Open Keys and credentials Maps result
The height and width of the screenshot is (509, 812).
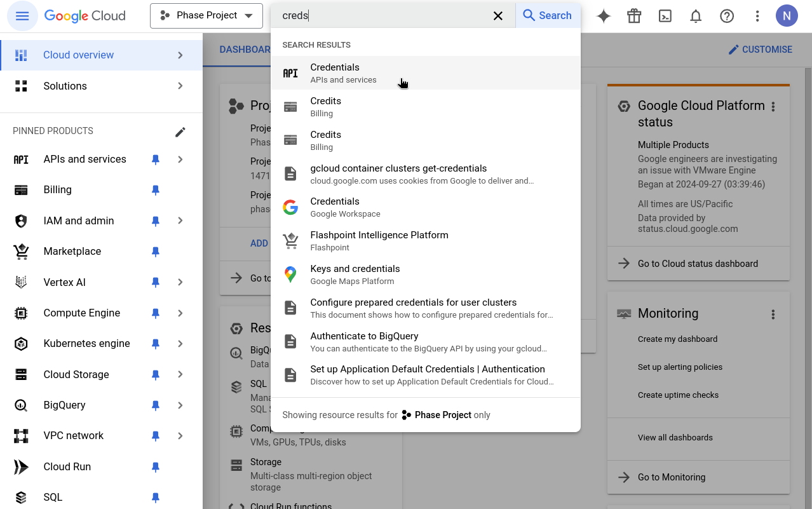point(425,275)
